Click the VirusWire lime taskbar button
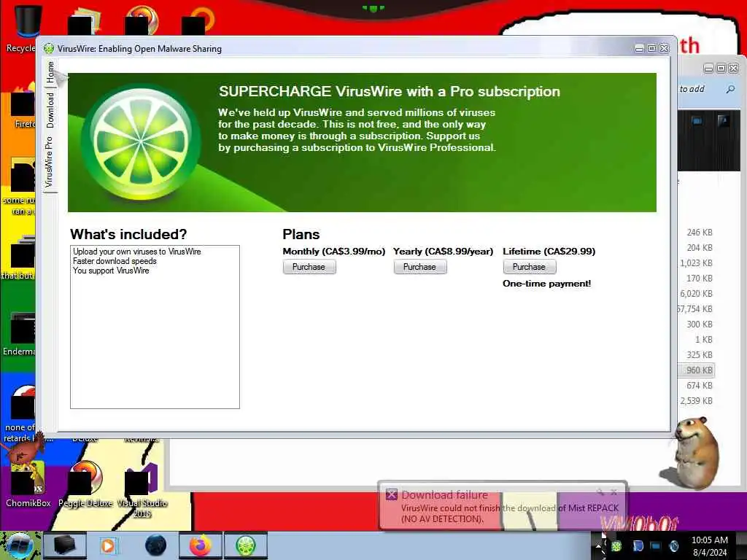 (246, 545)
